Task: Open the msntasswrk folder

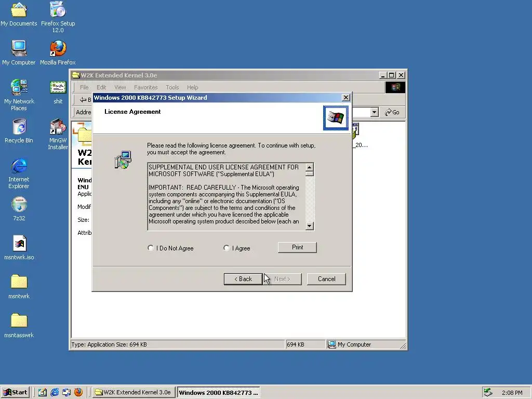Action: 19,326
